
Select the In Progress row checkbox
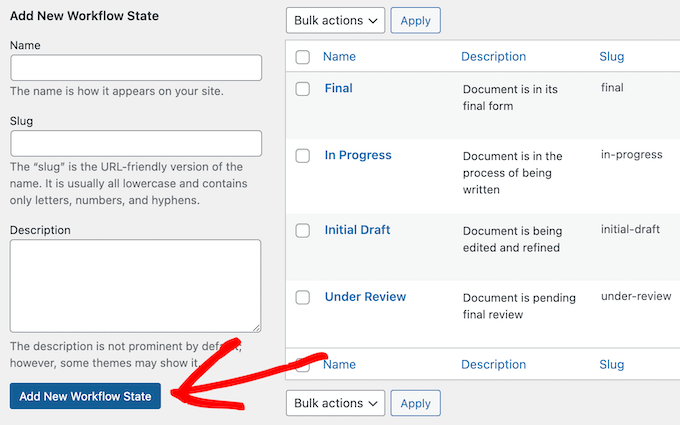tap(303, 156)
